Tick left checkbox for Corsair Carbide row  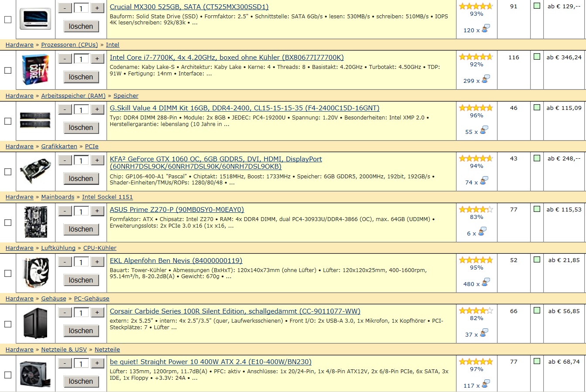(x=8, y=324)
